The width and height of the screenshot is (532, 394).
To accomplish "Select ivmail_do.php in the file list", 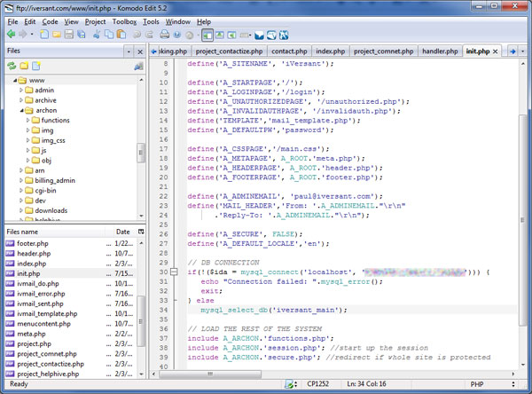I will click(x=69, y=284).
